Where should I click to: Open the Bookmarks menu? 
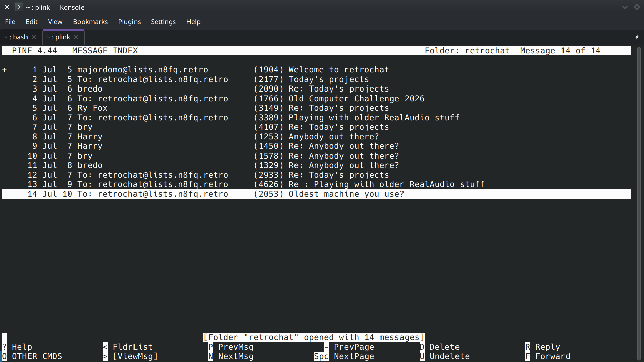pyautogui.click(x=91, y=22)
